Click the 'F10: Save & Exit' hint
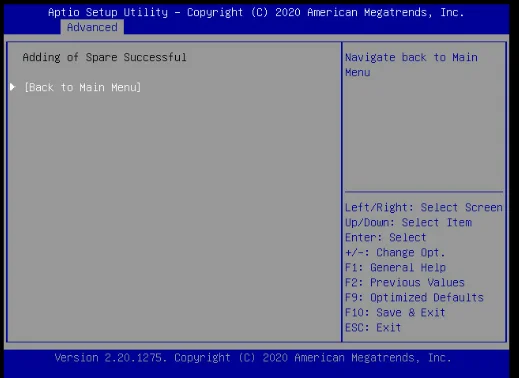 (395, 312)
